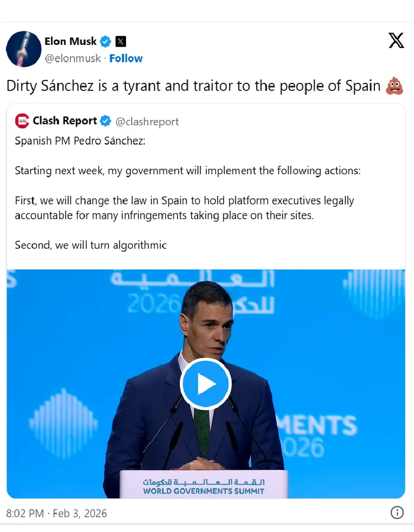Open the @elonmusk handle link
The height and width of the screenshot is (532, 414).
[x=73, y=59]
